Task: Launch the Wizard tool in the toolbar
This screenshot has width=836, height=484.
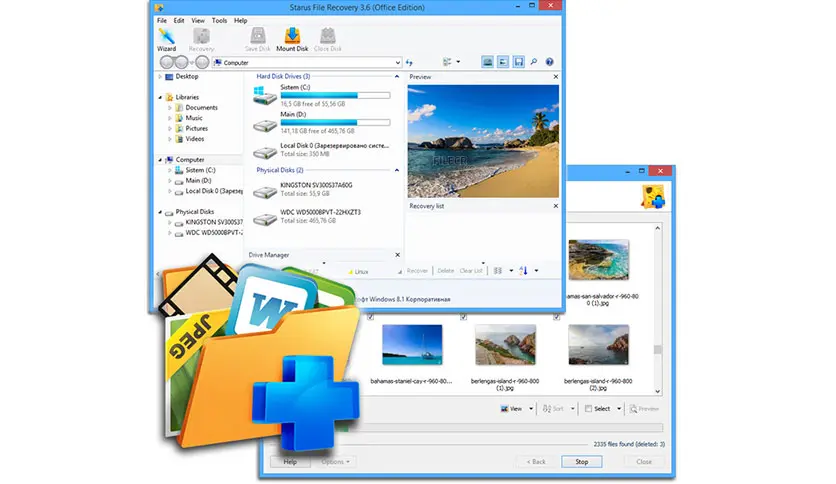Action: pyautogui.click(x=167, y=40)
